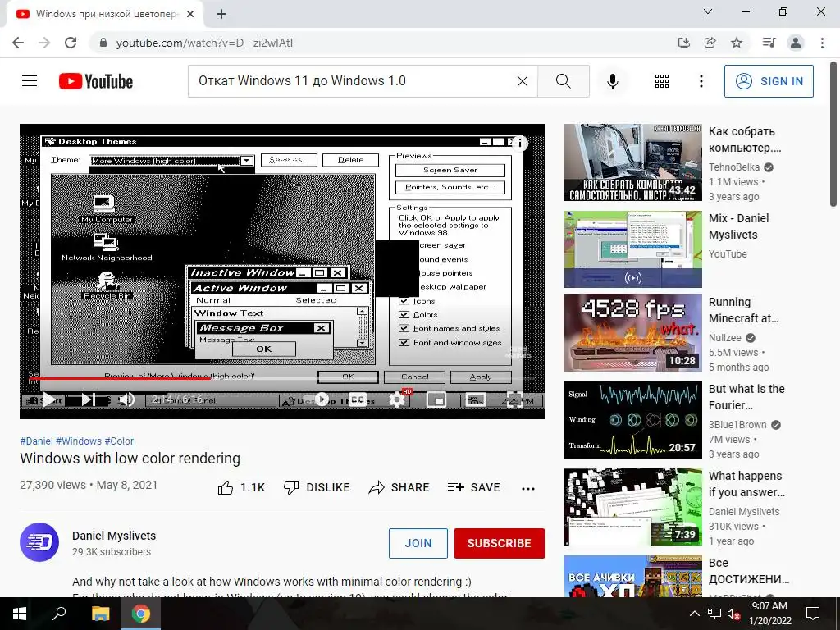Open taskbar search magnifier
This screenshot has width=840, height=630.
click(x=58, y=614)
